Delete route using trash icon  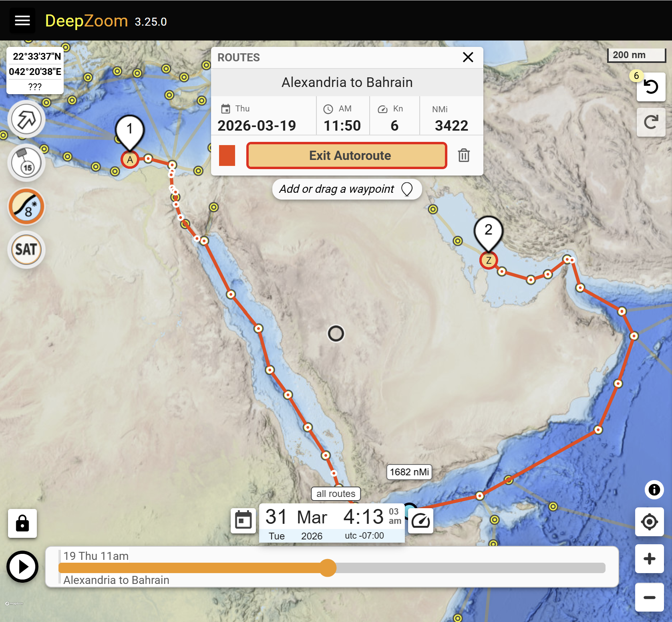pyautogui.click(x=464, y=155)
